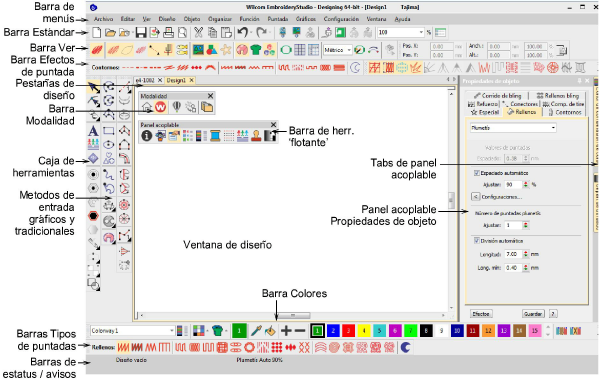Viewport: 599px width, 386px height.
Task: Toggle grid display icon in View bar
Action: tap(300, 50)
